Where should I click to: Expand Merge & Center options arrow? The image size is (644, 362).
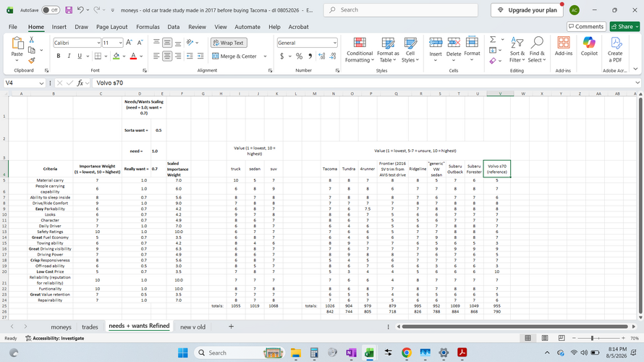265,56
